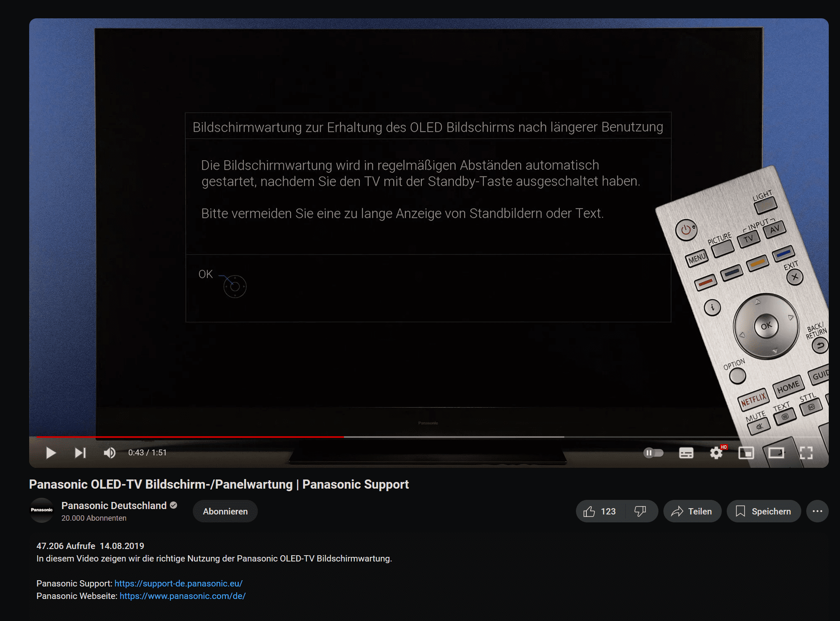Open the www.panasonic.com/de link
This screenshot has width=840, height=621.
coord(182,596)
